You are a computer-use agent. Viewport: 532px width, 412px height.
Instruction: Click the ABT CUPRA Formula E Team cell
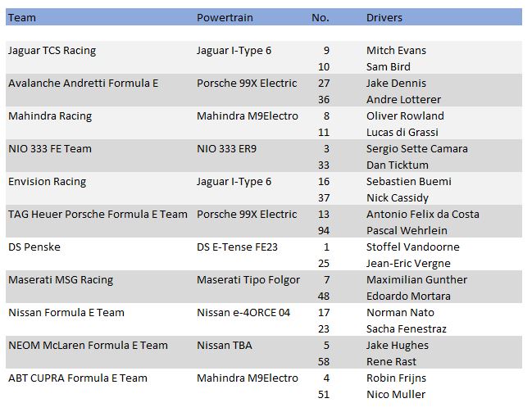(78, 378)
